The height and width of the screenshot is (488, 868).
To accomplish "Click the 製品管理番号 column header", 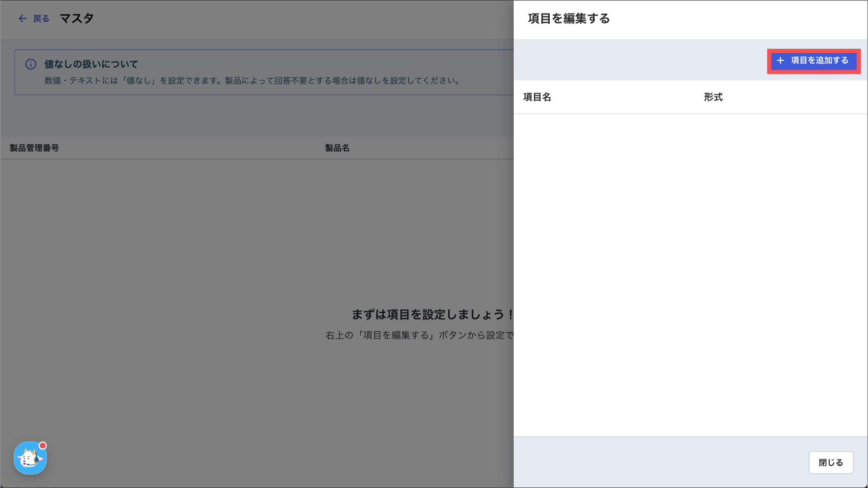I will (34, 148).
